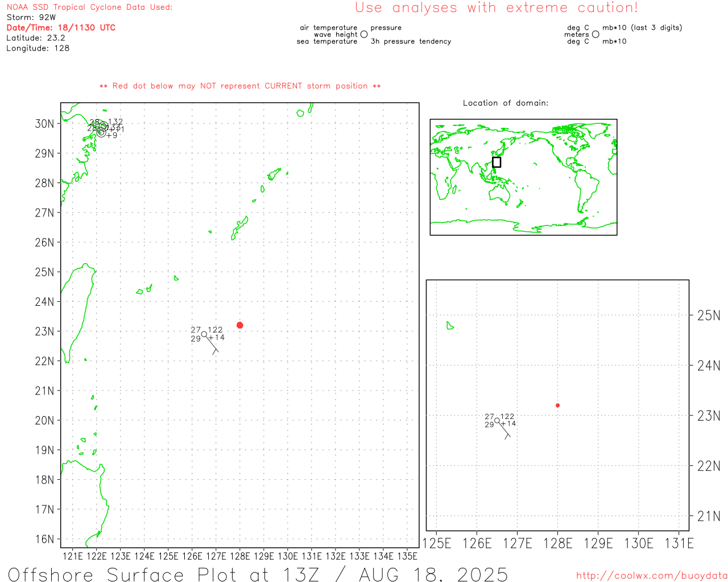This screenshot has height=582, width=728.
Task: Click the '3h pressure tendency' legend label
Action: [411, 41]
